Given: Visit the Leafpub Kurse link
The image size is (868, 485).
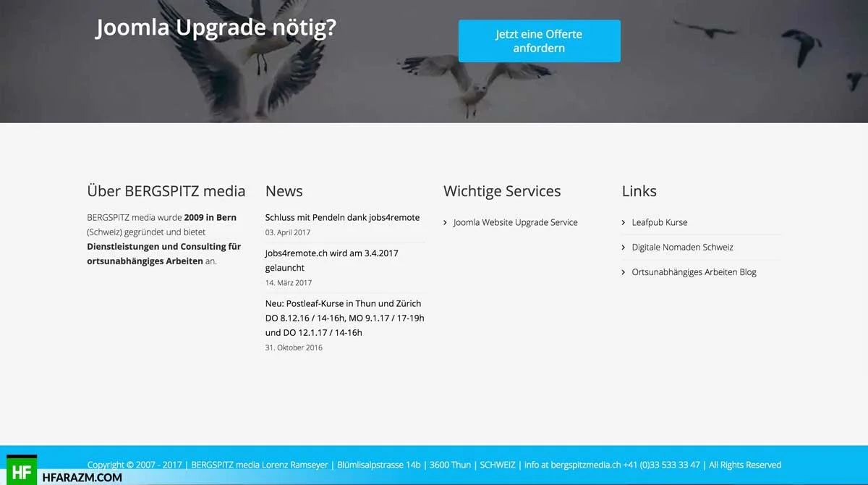Looking at the screenshot, I should (x=659, y=223).
